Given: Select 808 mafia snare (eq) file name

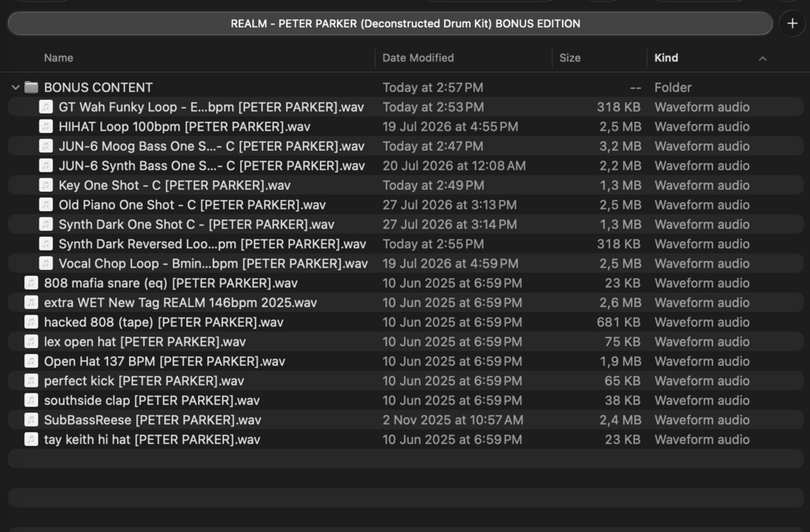Looking at the screenshot, I should (171, 283).
